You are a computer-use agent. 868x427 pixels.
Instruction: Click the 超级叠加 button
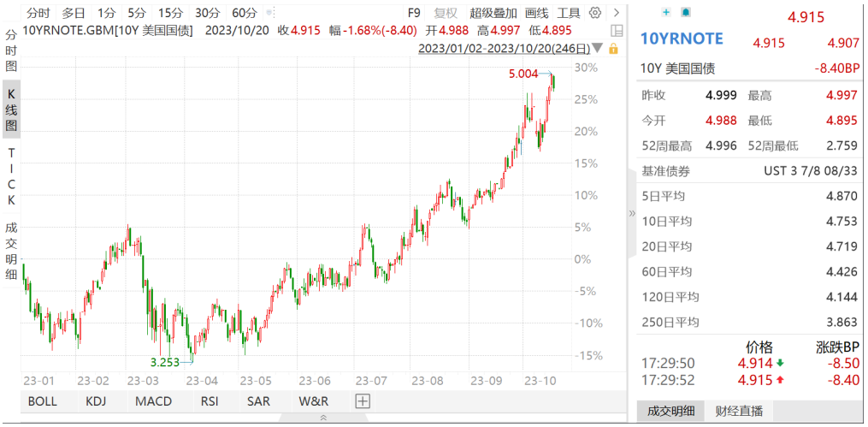pyautogui.click(x=493, y=13)
